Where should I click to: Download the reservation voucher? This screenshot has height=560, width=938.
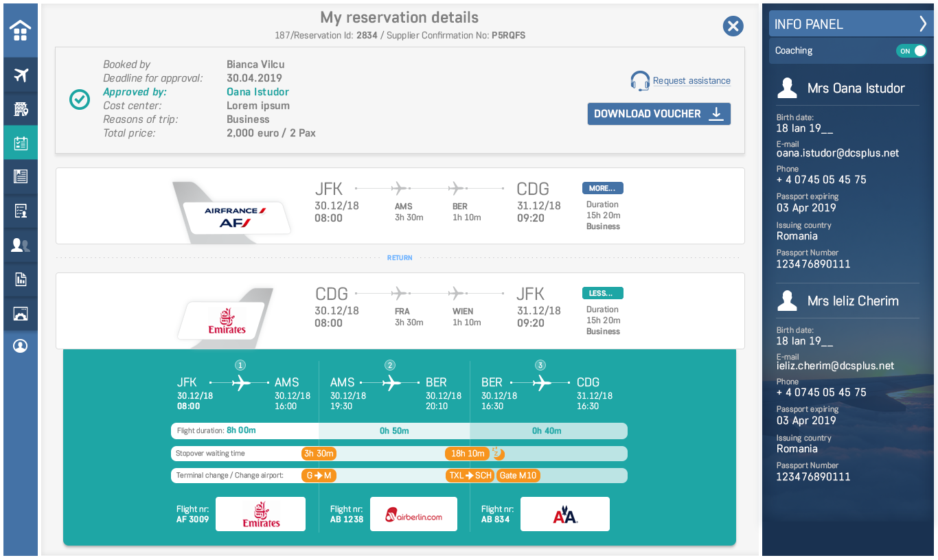click(x=659, y=114)
